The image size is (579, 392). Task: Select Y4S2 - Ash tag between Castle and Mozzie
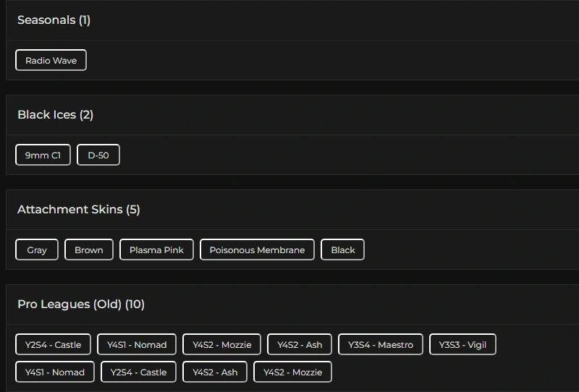pos(215,372)
